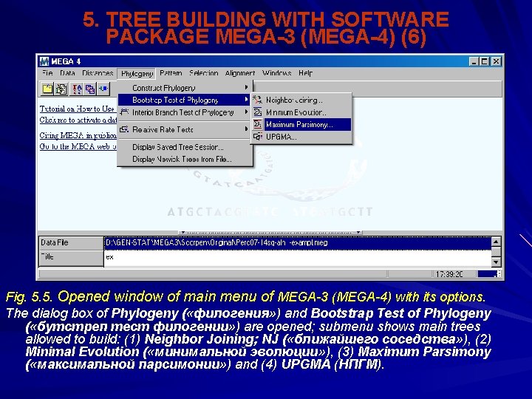This screenshot has height=399, width=532.
Task: Open the Pattern menu
Action: pyautogui.click(x=171, y=73)
